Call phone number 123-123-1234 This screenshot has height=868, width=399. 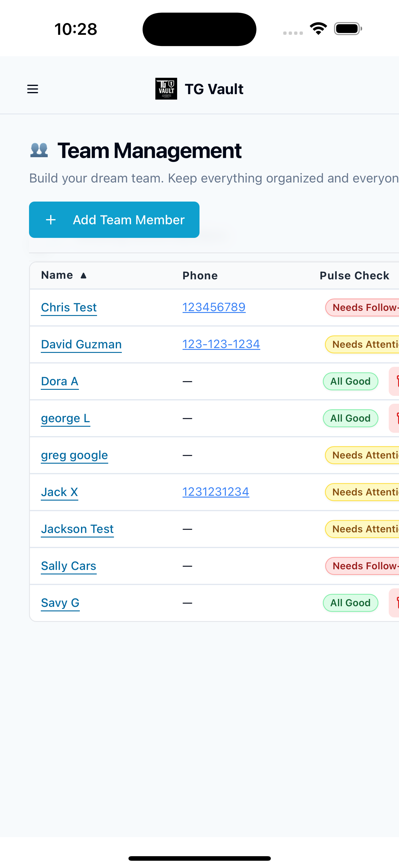coord(221,344)
